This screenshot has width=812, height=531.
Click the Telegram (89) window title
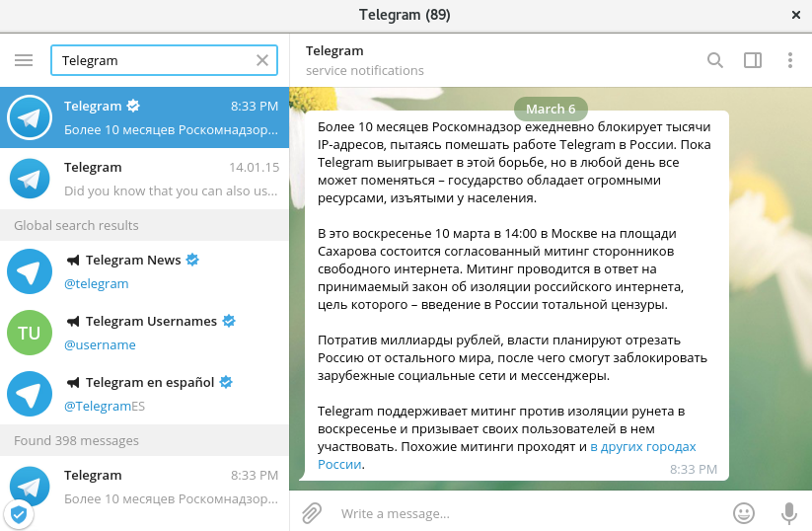click(x=405, y=15)
